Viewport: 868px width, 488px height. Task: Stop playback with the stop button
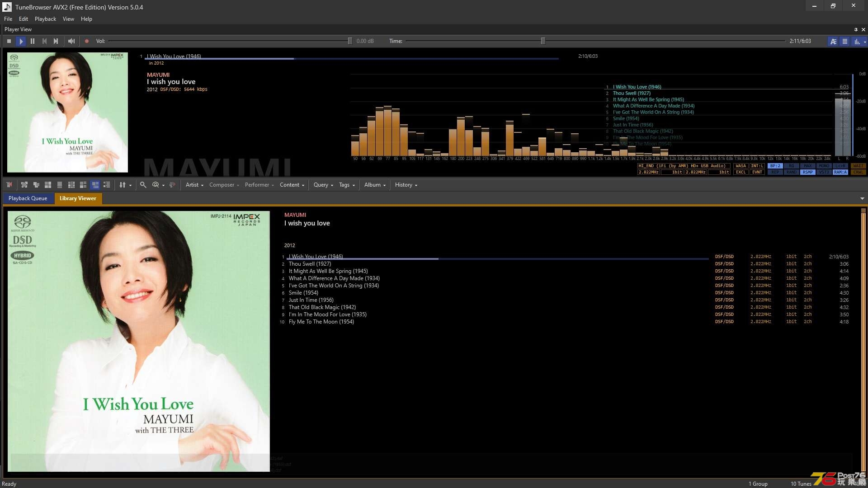(9, 41)
